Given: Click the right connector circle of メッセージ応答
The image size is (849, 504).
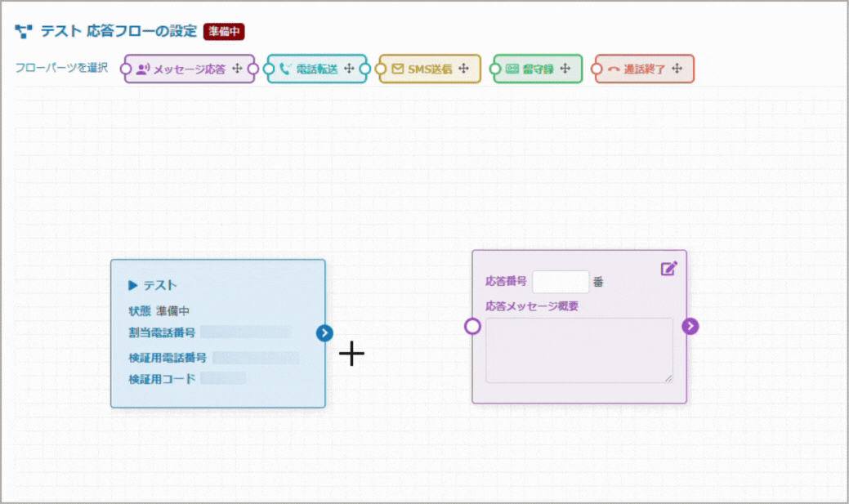Looking at the screenshot, I should (252, 69).
